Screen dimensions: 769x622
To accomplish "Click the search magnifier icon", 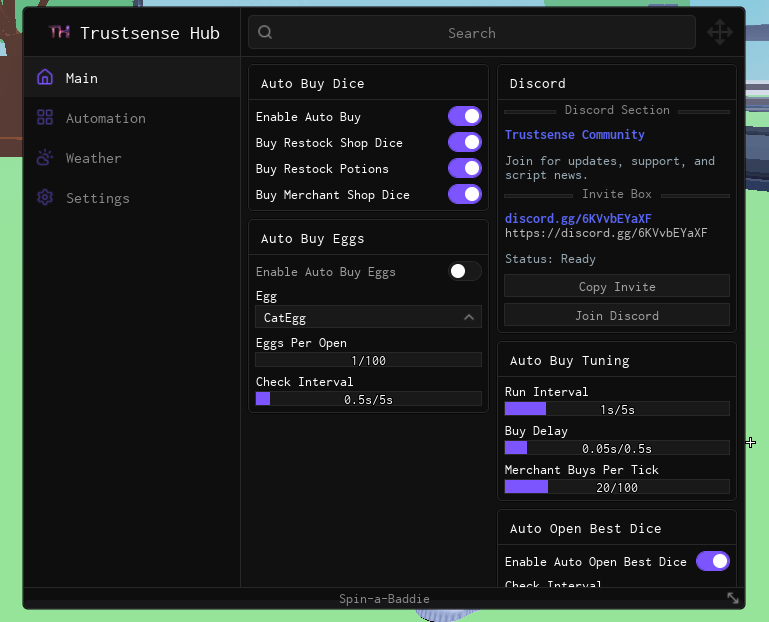I will tap(265, 32).
